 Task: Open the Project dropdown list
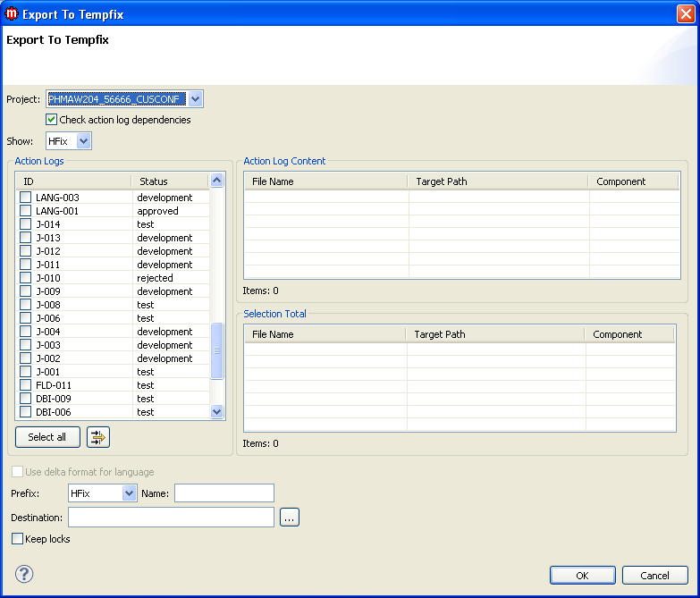tap(196, 99)
